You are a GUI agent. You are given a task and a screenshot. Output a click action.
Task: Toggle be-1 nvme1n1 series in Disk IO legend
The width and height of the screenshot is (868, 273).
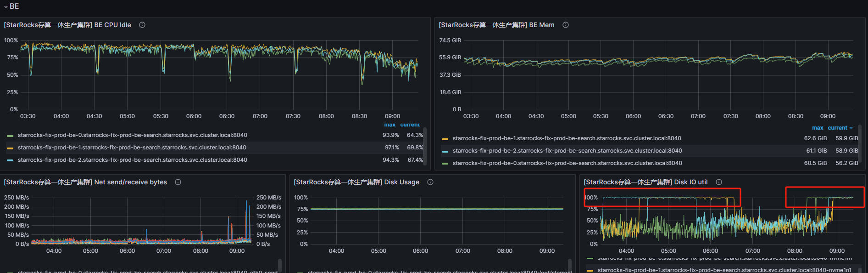coord(724,270)
